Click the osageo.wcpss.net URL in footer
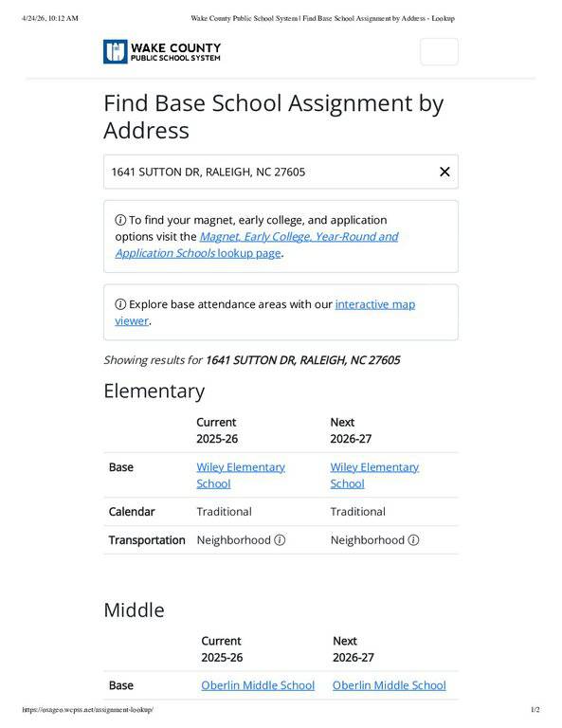The image size is (562, 728). pyautogui.click(x=87, y=709)
